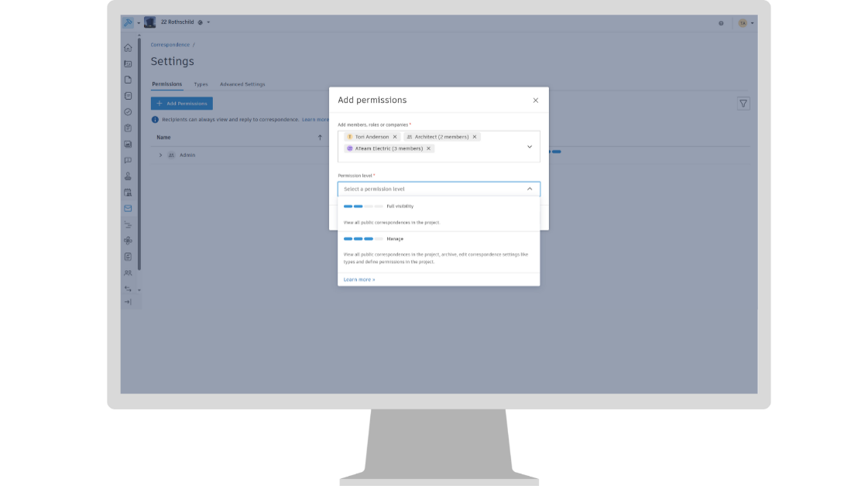
Task: Expand the Admin row chevron
Action: (160, 156)
